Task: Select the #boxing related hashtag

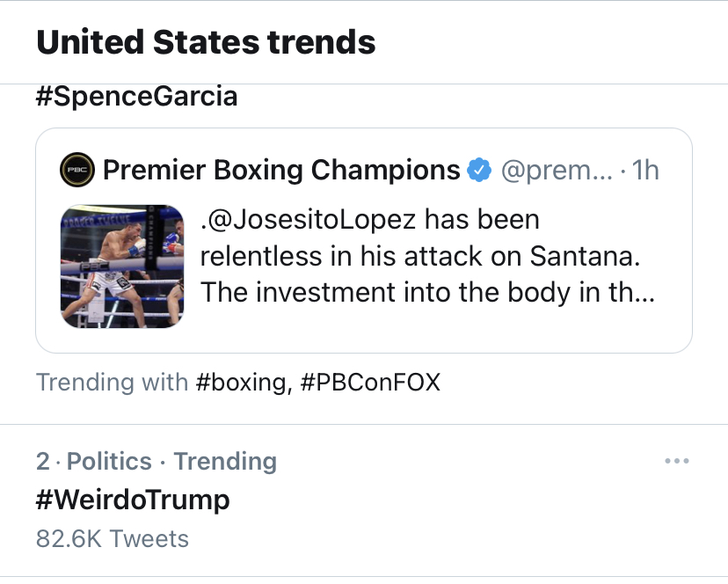Action: coord(244,383)
